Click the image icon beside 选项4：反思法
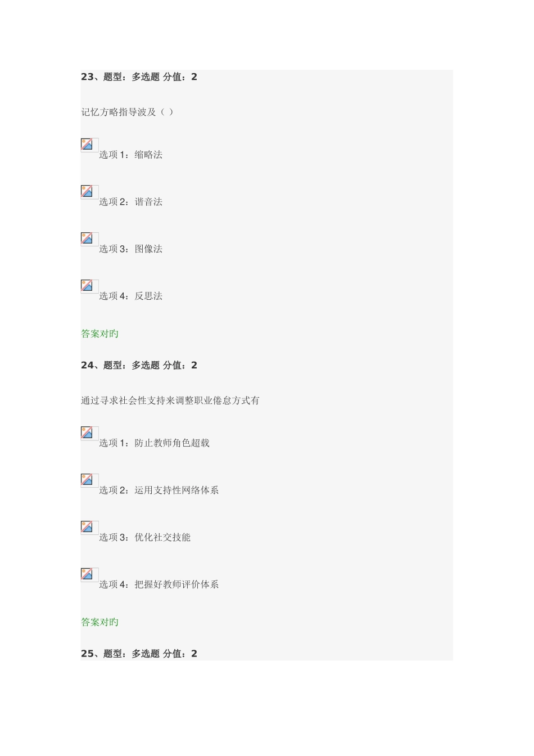534x756 pixels. (x=88, y=286)
